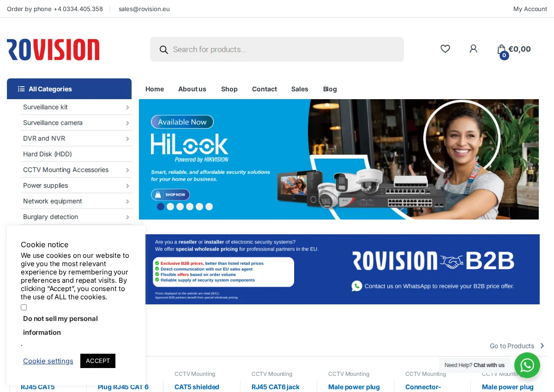554x392 pixels.
Task: Open the user account icon
Action: (x=473, y=49)
